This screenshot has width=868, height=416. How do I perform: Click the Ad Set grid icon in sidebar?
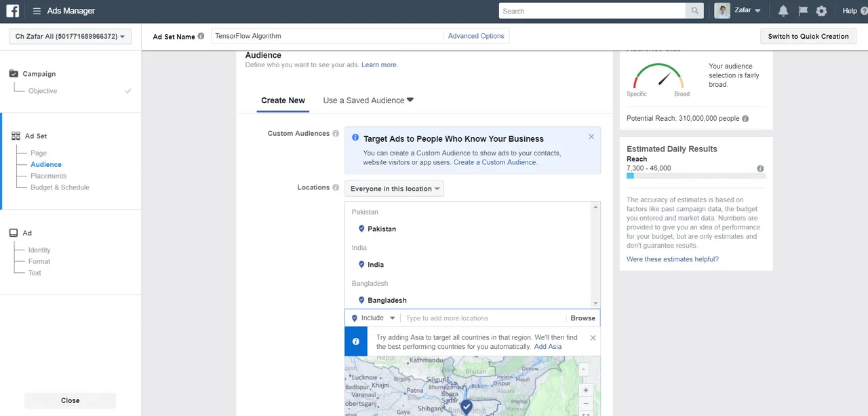(x=16, y=136)
